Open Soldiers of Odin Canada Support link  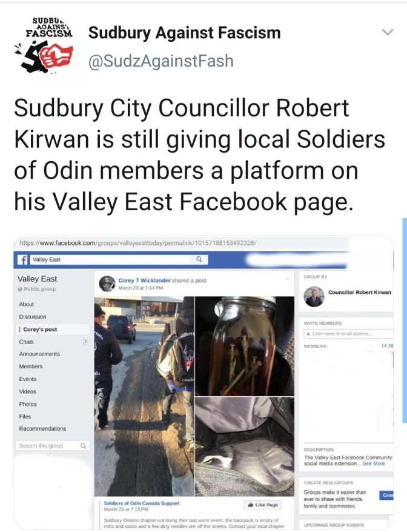142,503
